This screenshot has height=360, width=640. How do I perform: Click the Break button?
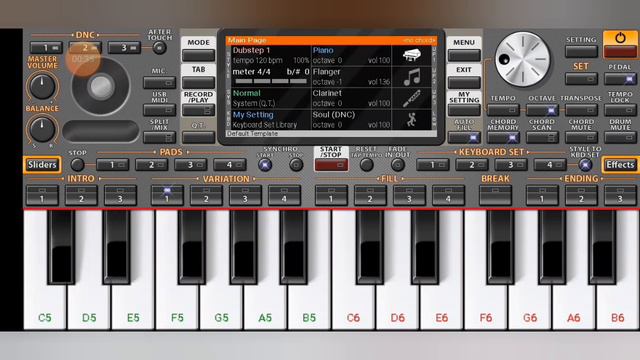pos(495,195)
